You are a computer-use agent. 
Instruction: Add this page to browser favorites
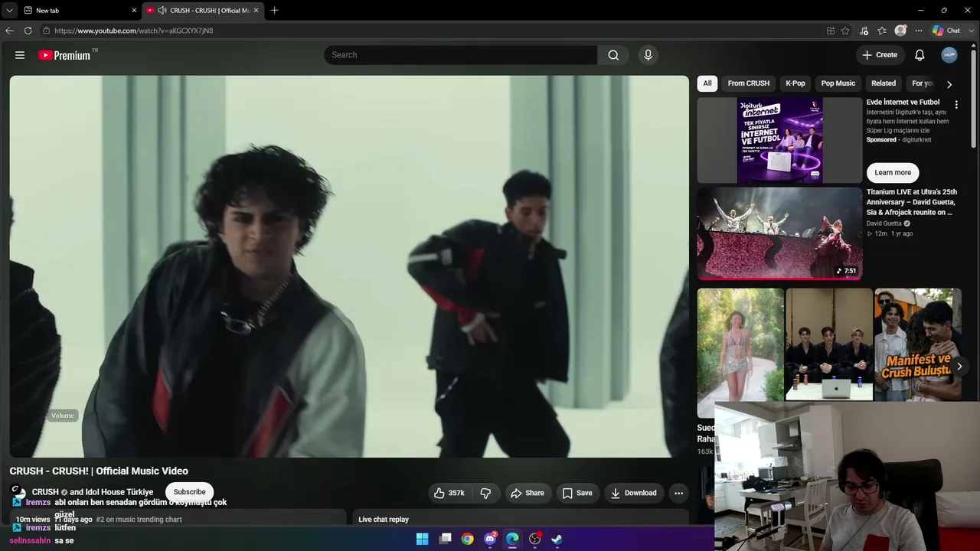tap(845, 31)
